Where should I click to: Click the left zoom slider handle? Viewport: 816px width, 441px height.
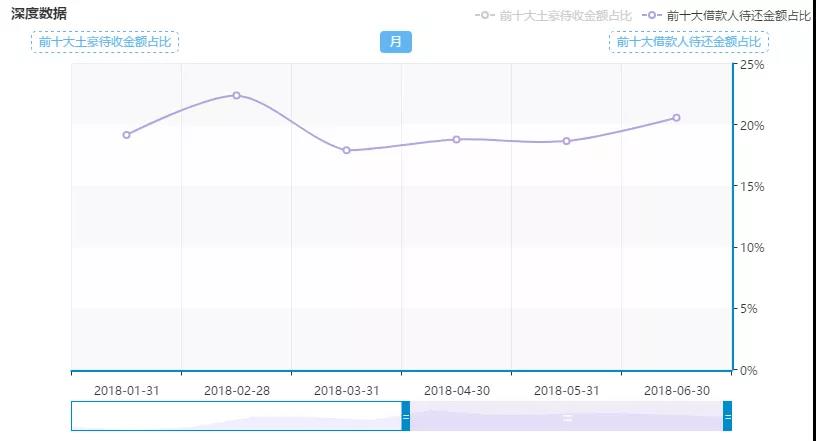click(406, 416)
